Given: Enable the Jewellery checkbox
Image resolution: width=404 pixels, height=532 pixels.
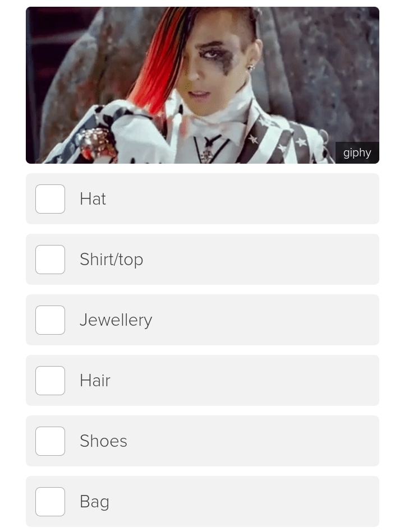Looking at the screenshot, I should click(x=50, y=320).
